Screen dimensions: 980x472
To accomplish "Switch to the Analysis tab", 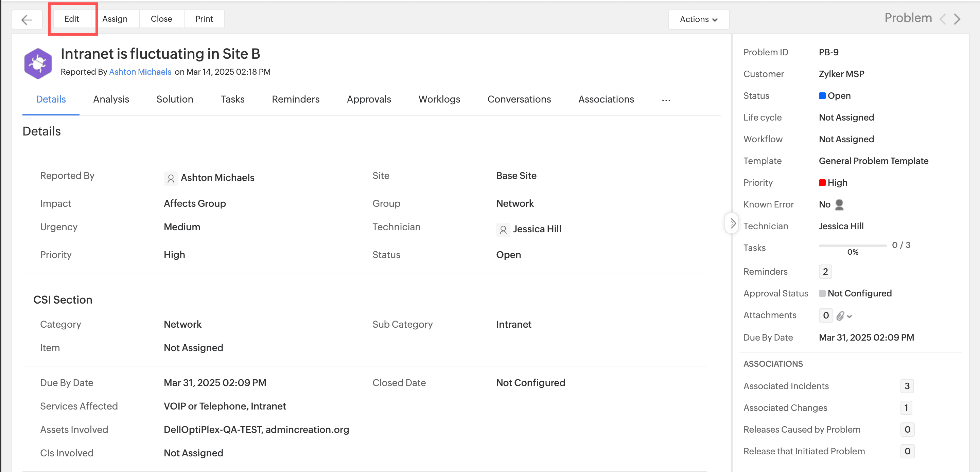I will 111,99.
